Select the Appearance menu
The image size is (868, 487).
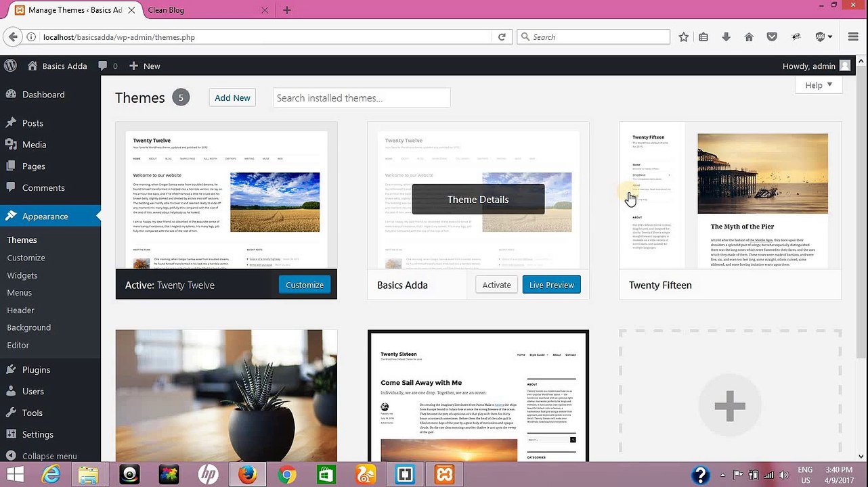tap(45, 216)
